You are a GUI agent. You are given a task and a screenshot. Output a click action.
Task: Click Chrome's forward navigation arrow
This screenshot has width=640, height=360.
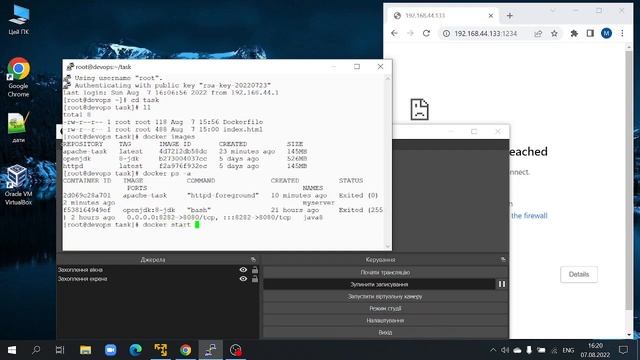(x=410, y=33)
